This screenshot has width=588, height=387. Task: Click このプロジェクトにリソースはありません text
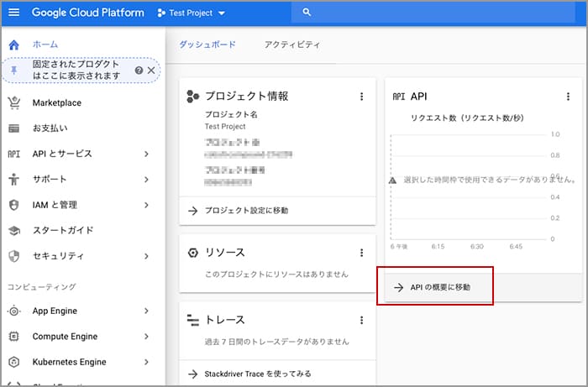pos(276,275)
